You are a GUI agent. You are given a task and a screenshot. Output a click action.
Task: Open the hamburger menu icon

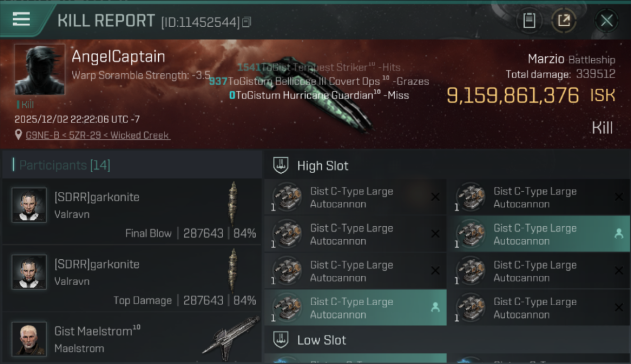[x=21, y=19]
